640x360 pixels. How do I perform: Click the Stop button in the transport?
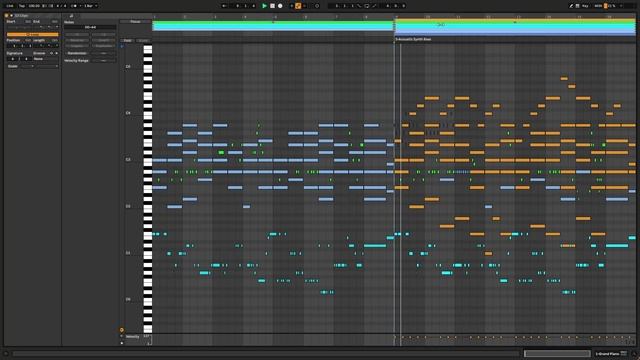click(x=272, y=6)
